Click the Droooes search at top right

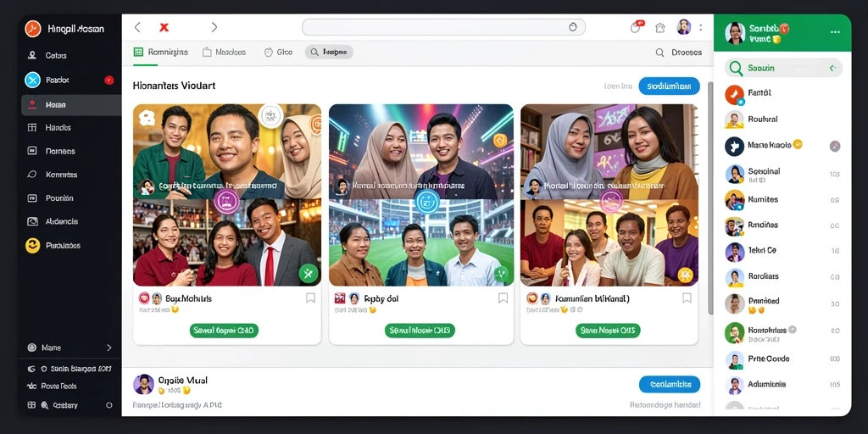pyautogui.click(x=679, y=53)
